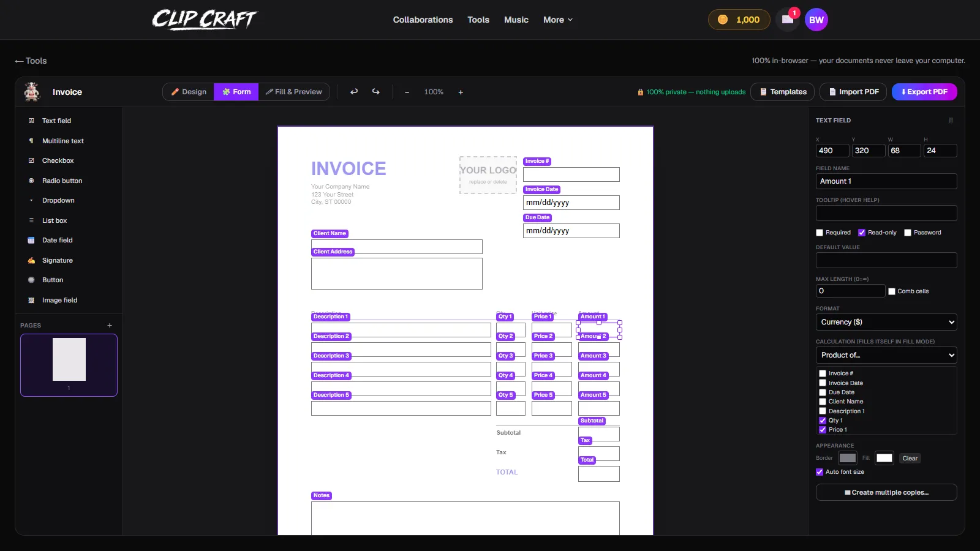
Task: Enable the Password checkbox
Action: tap(908, 233)
